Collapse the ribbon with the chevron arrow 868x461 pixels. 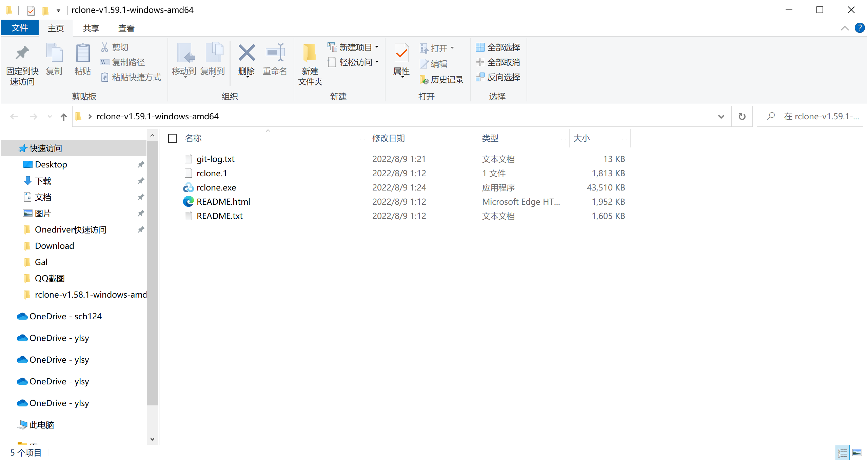pos(845,28)
